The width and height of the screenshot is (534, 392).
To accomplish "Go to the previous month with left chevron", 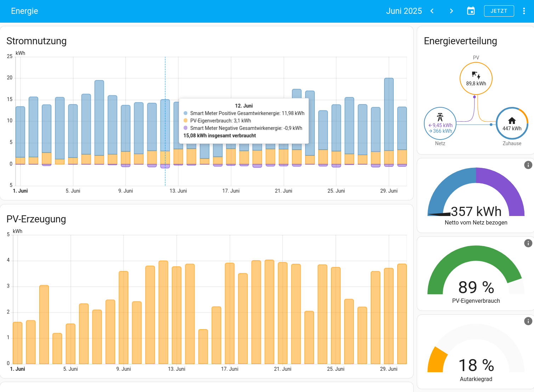I will coord(432,11).
